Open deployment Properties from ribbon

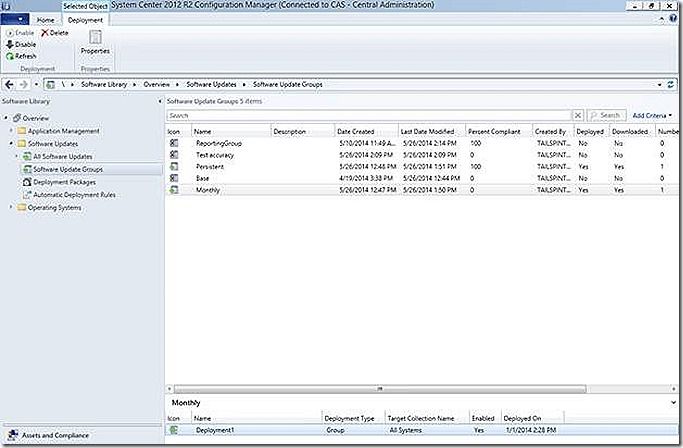click(x=95, y=43)
